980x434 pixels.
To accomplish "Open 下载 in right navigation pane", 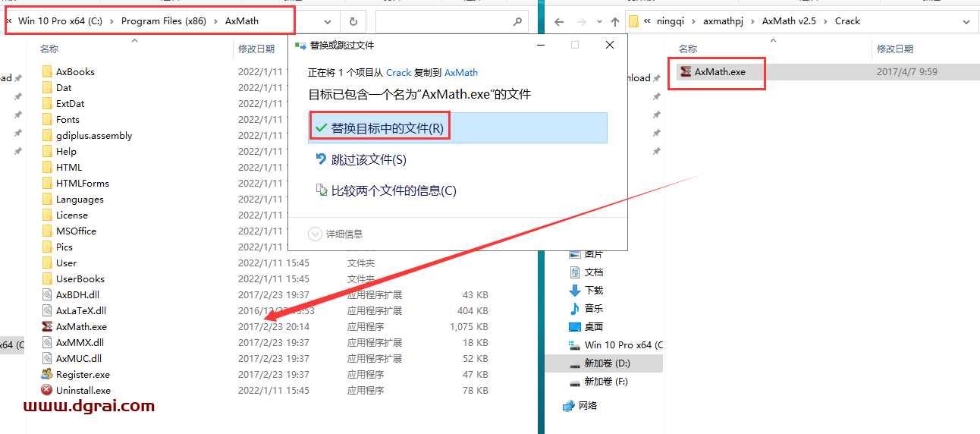I will point(594,290).
